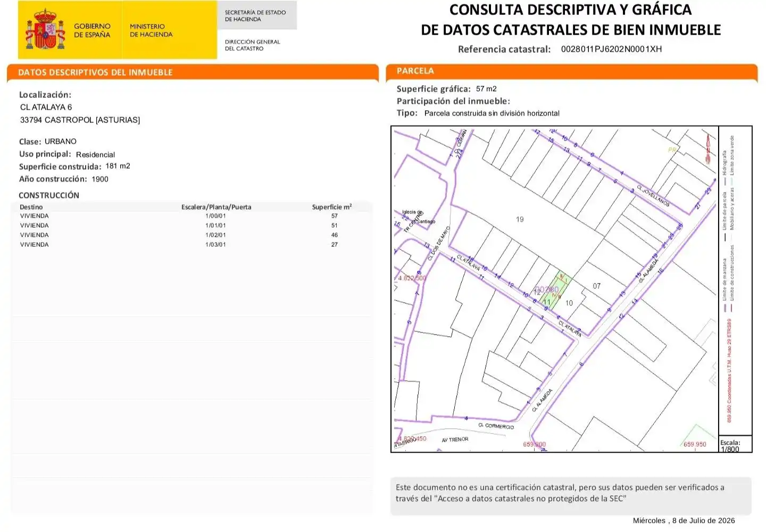The image size is (766, 532).
Task: Click the "Destino" column header
Action: [x=31, y=207]
